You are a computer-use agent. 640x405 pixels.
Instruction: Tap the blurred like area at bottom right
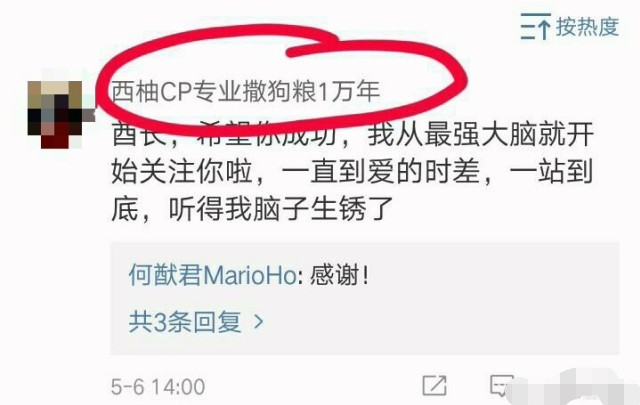point(571,387)
